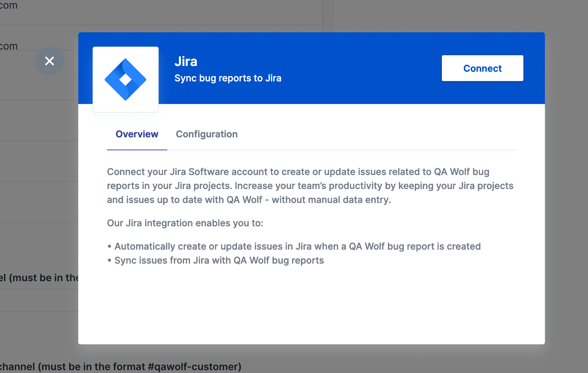
Task: Click the Jira title heading
Action: tap(186, 61)
